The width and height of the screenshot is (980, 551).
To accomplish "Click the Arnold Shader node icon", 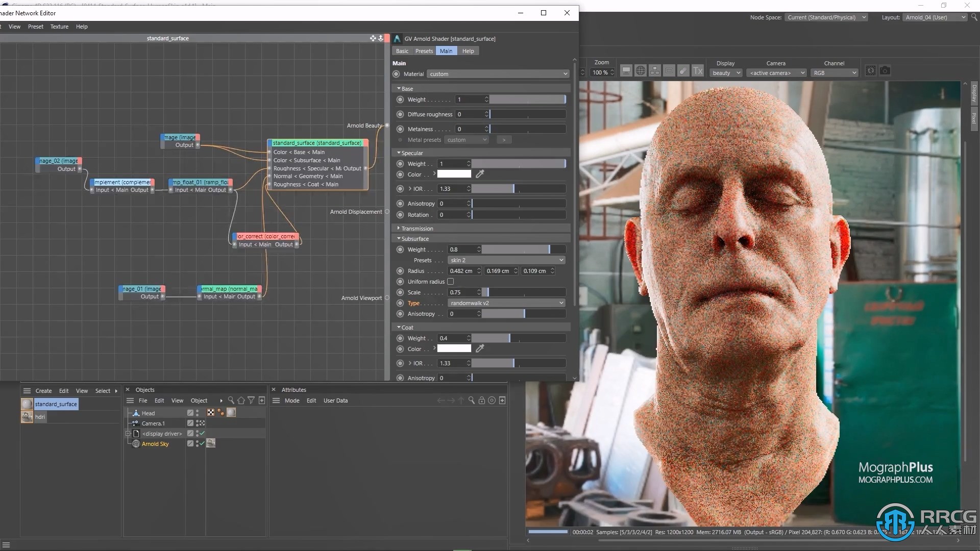I will point(397,38).
